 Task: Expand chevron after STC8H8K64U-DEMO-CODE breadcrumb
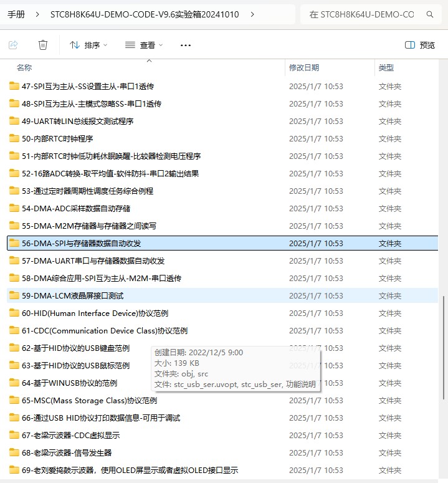click(252, 14)
